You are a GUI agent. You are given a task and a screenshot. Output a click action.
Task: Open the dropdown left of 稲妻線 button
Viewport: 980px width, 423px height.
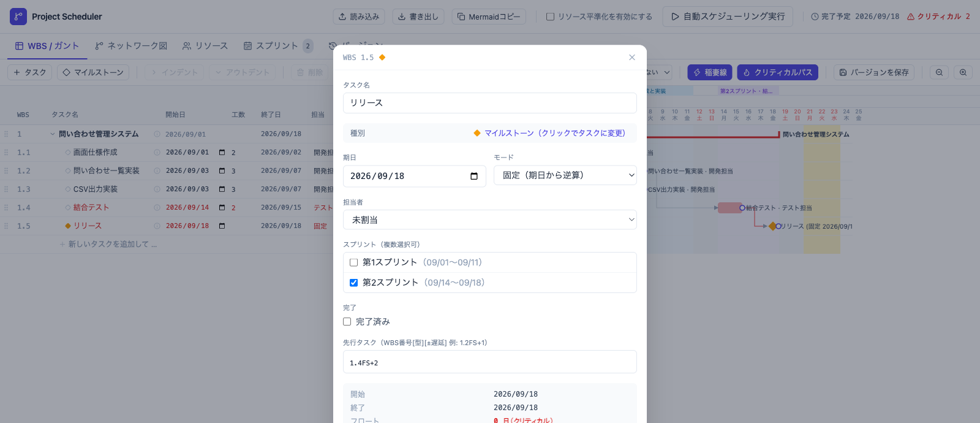660,72
